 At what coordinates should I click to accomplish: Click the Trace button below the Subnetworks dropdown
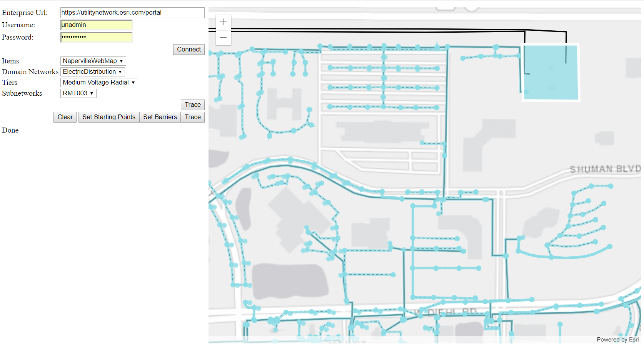192,105
